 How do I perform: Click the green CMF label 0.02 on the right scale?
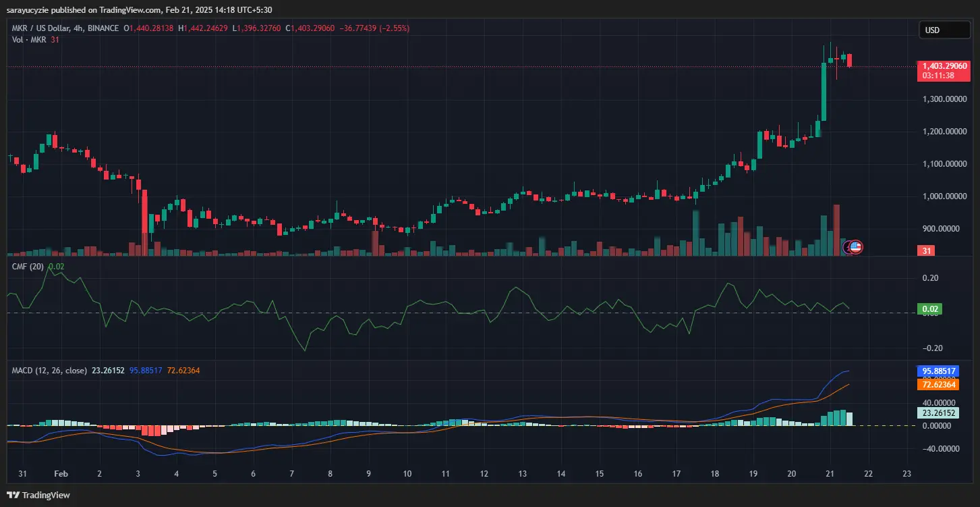[929, 309]
